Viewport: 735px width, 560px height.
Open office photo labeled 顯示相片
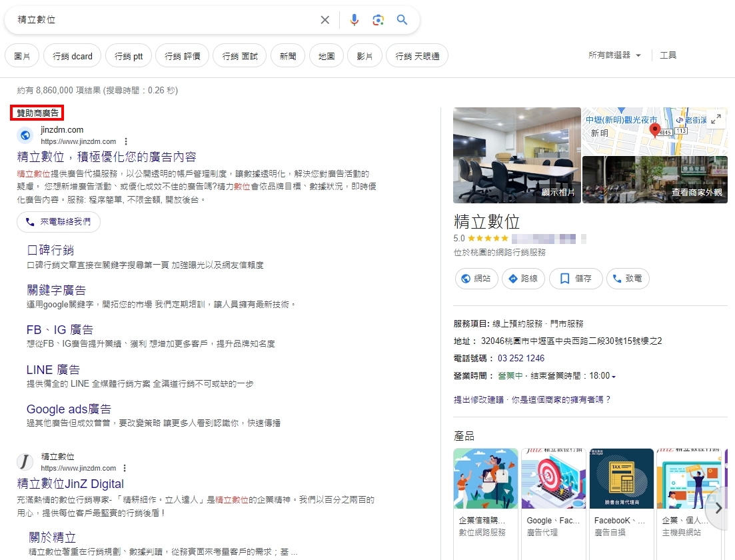tap(517, 155)
